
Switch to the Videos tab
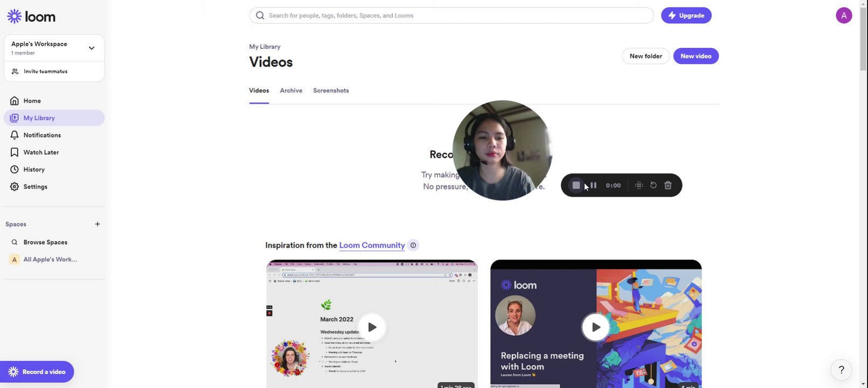tap(259, 91)
